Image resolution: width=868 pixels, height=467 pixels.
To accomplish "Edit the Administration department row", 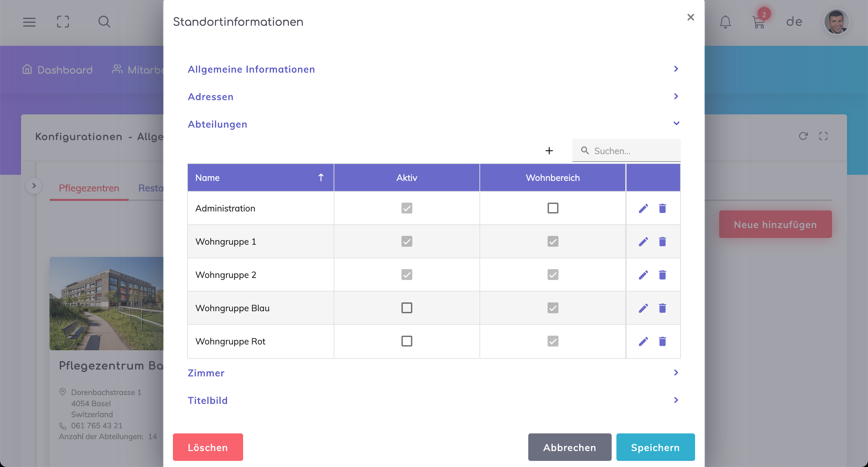I will [643, 208].
